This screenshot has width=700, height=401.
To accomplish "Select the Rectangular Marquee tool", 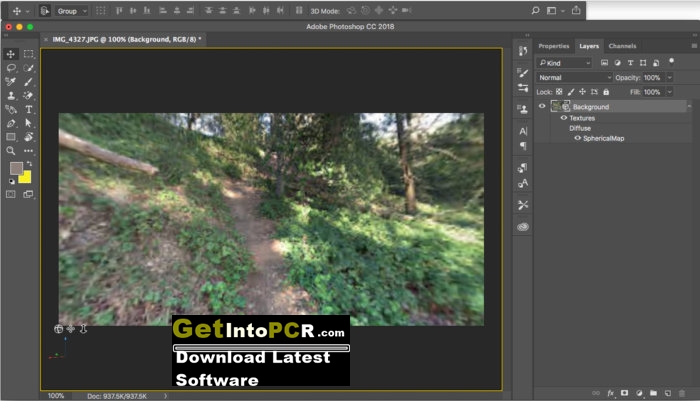I will [x=29, y=54].
